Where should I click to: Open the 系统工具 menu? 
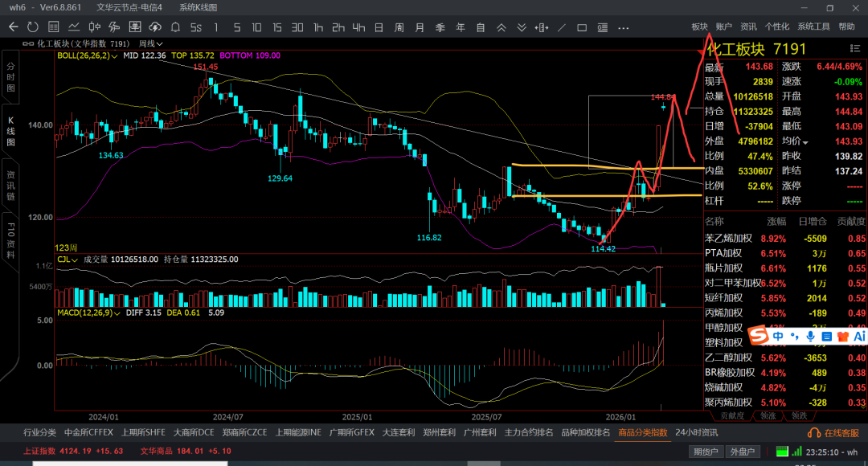click(813, 27)
